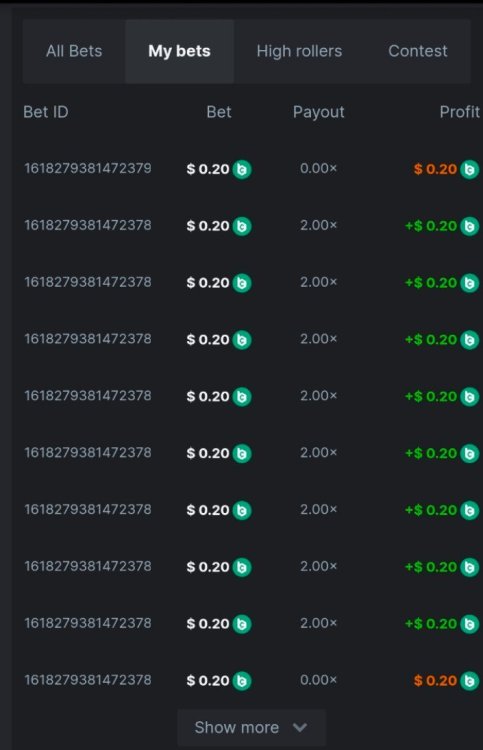Image resolution: width=483 pixels, height=750 pixels.
Task: Click the coin icon in the last row's Bet column
Action: 242,681
